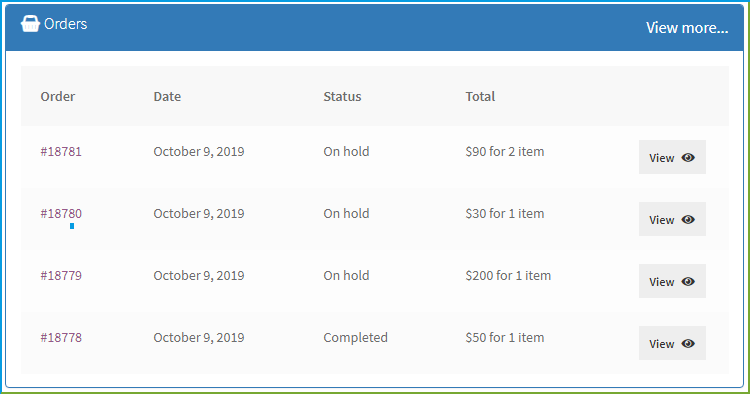Click the eye icon for order #18778
Viewport: 750px width, 394px height.
688,344
